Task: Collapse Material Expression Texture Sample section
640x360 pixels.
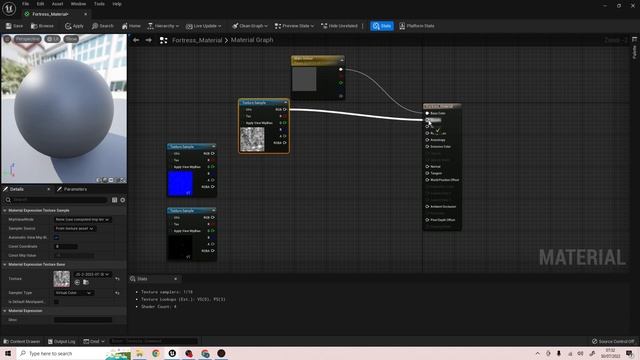Action: coord(5,210)
